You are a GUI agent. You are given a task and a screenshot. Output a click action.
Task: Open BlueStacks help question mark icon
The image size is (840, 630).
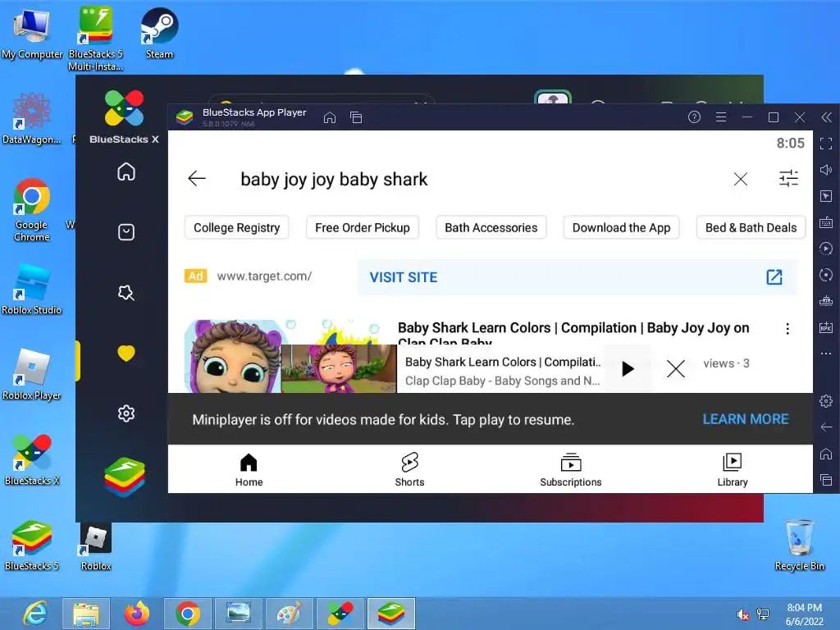(x=694, y=116)
